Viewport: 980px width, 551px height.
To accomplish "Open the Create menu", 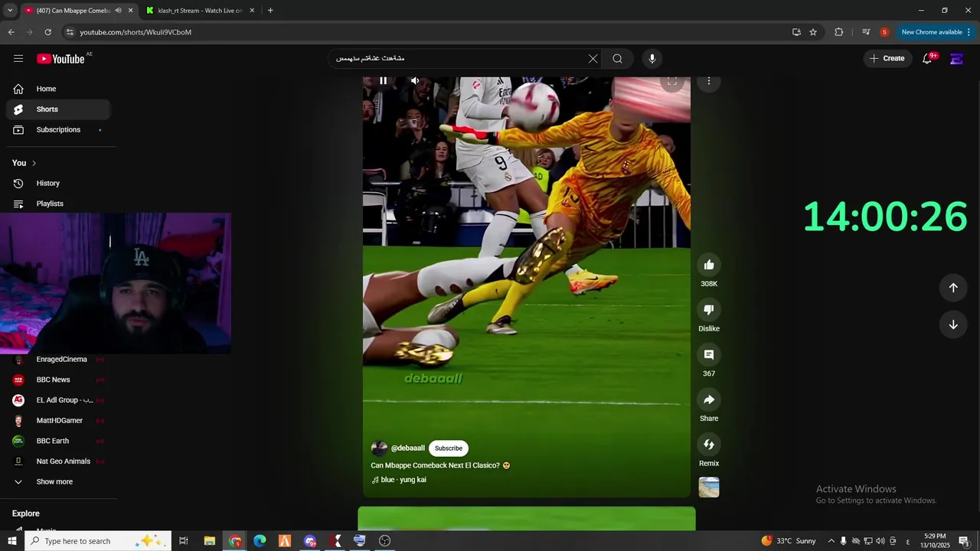I will coord(887,58).
